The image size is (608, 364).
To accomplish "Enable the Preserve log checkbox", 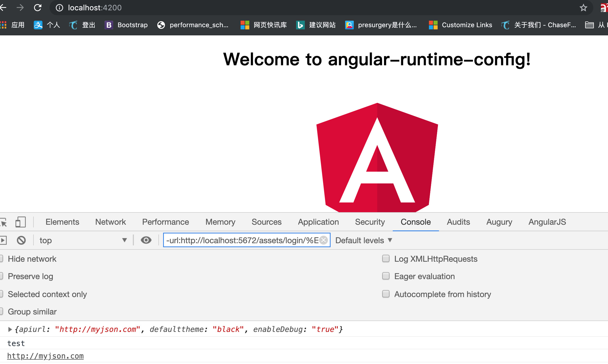I will point(2,276).
